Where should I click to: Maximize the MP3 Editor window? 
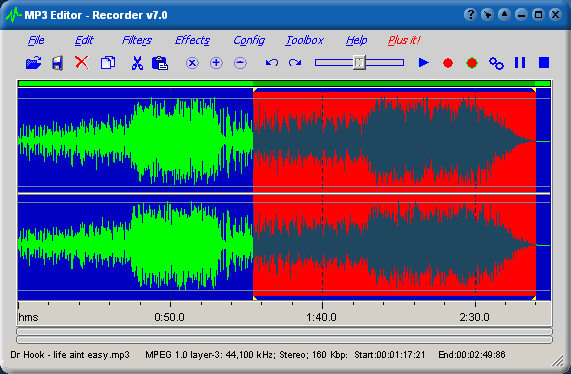(x=538, y=15)
